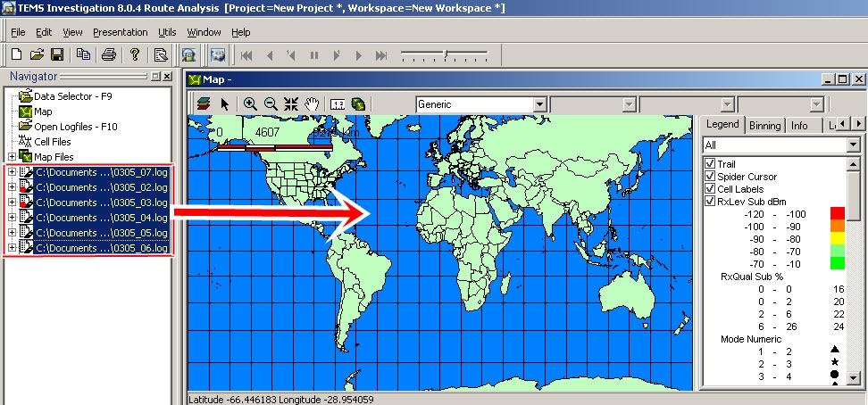Viewport: 868px width, 405px height.
Task: Open the View menu
Action: pos(72,32)
